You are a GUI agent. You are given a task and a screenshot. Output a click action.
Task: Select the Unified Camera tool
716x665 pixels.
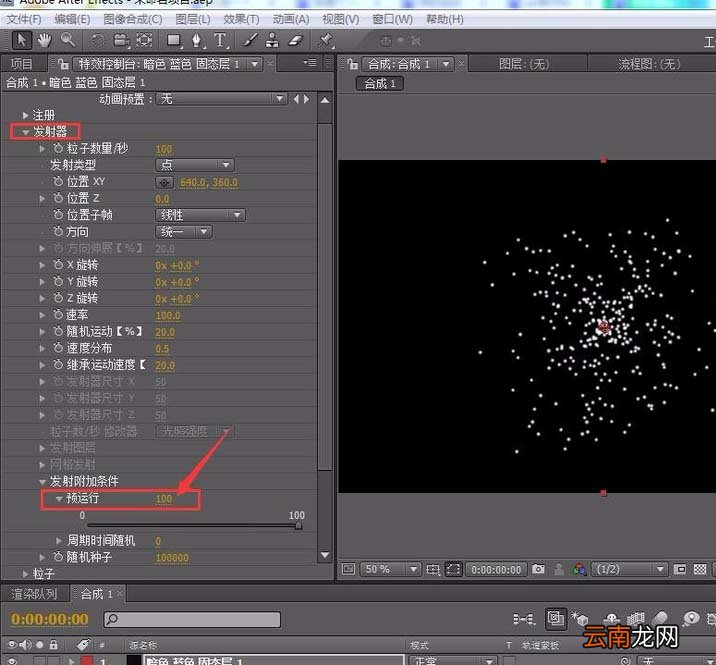pos(121,41)
